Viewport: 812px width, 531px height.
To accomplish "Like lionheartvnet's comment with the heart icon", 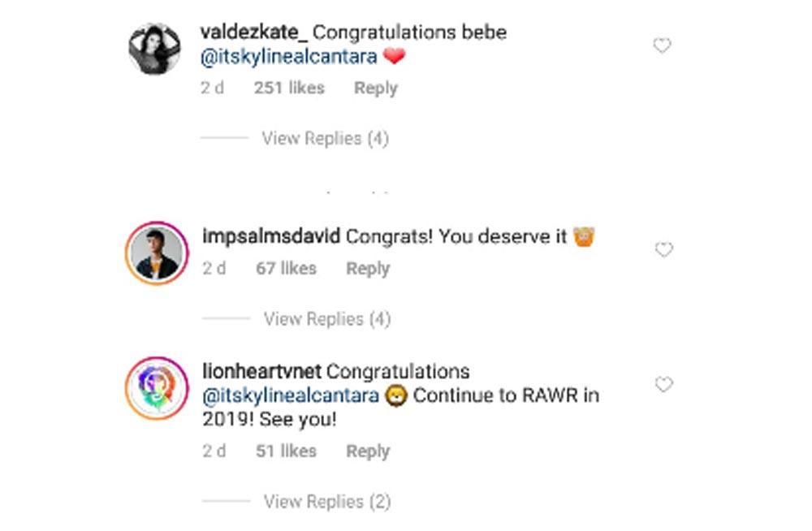I will [663, 385].
